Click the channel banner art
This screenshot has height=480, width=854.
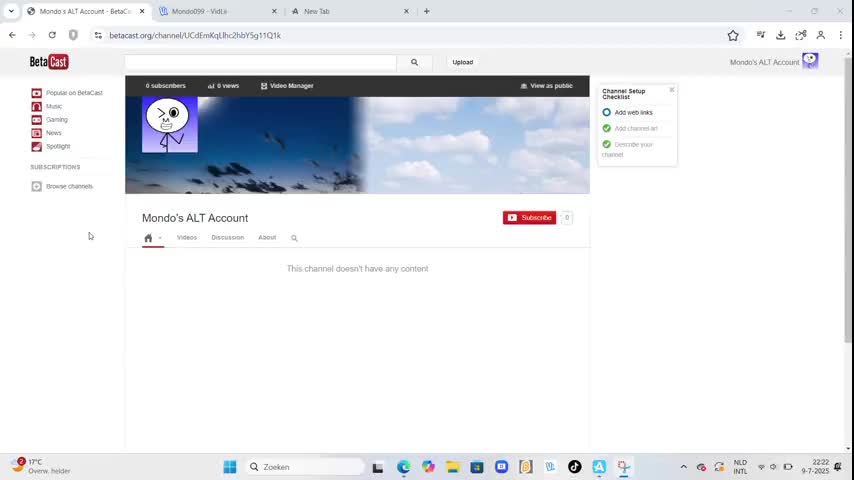coord(357,145)
